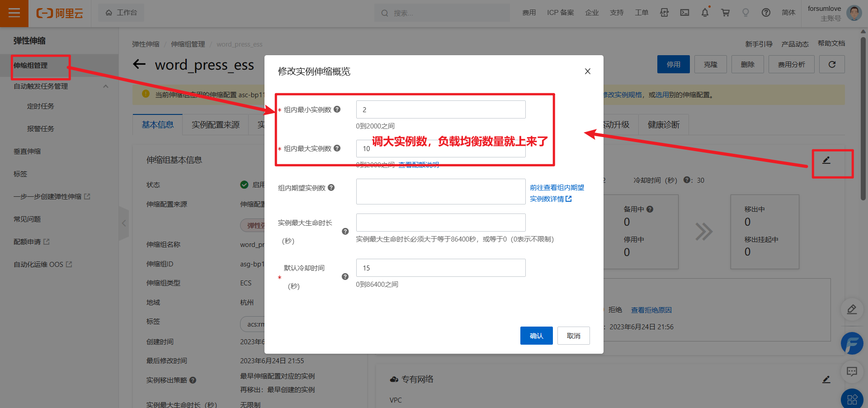Open the hamburger navigation menu
The width and height of the screenshot is (868, 408).
14,13
